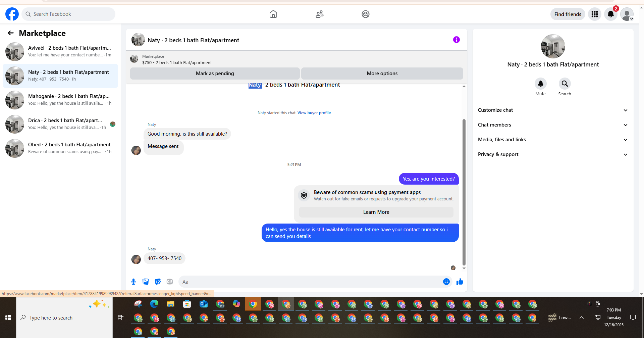Open the Friends icon in top navigation
Screen dimensions: 644x338
coord(320,14)
